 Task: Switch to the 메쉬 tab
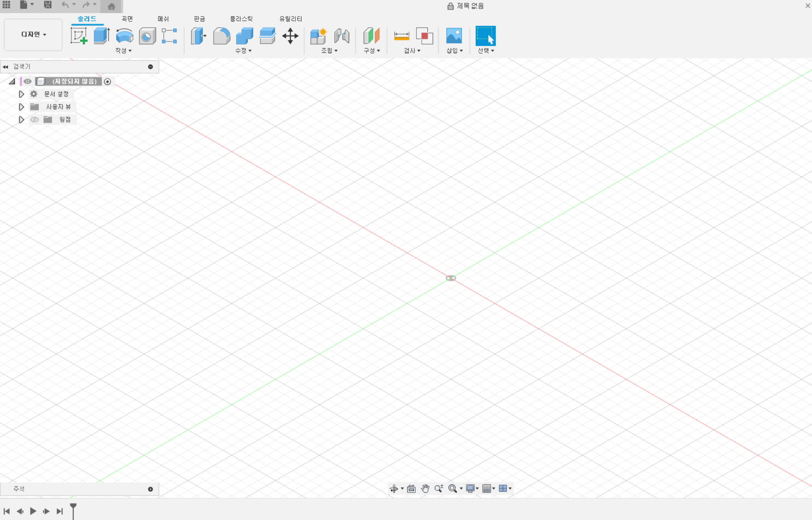click(163, 19)
